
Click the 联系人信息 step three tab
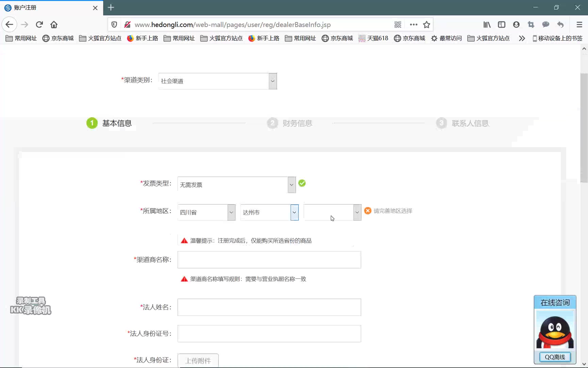click(x=462, y=123)
